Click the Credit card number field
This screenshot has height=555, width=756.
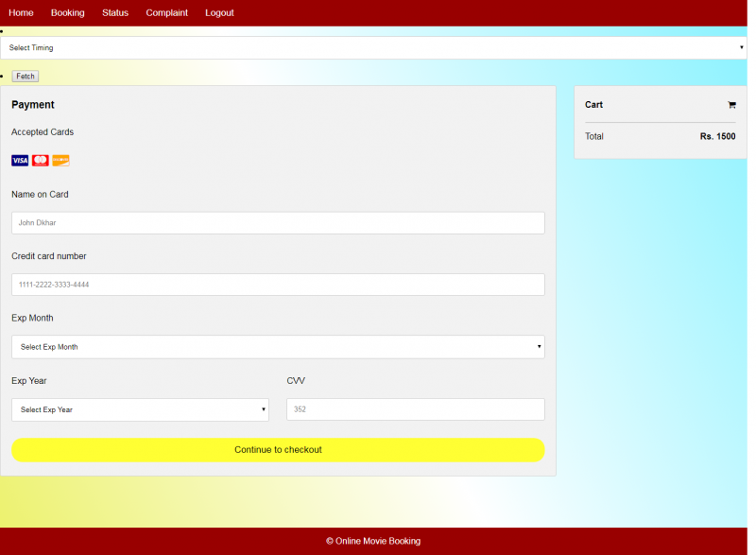pos(278,285)
